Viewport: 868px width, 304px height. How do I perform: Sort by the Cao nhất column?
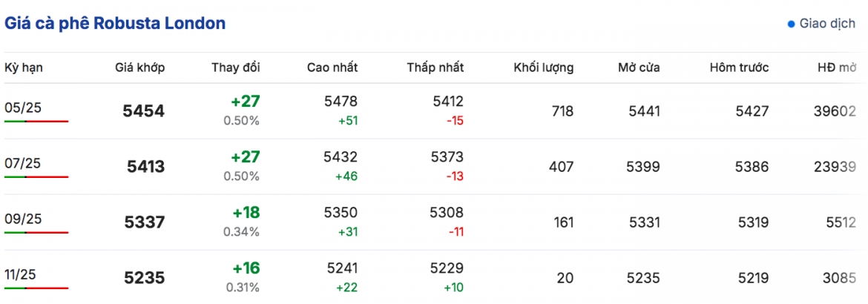coord(332,68)
